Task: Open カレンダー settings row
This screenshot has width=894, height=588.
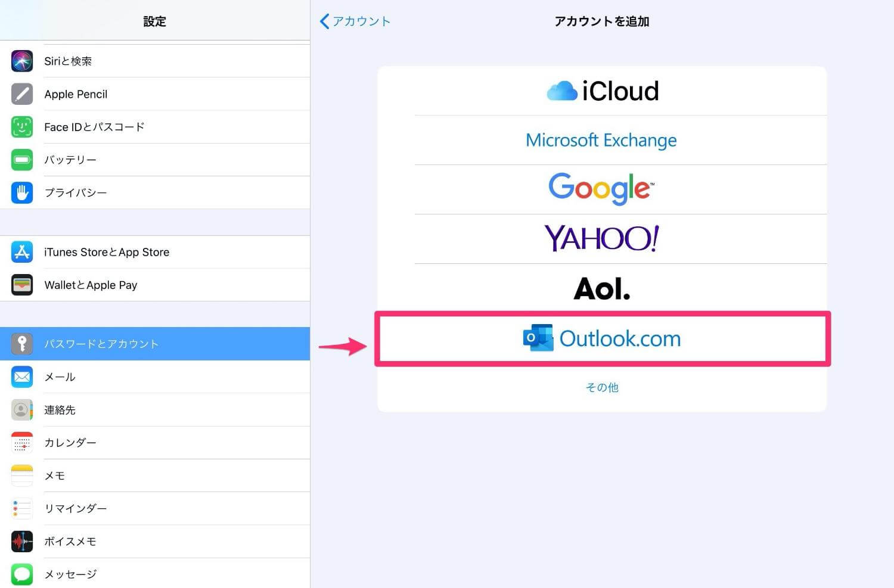Action: [155, 443]
